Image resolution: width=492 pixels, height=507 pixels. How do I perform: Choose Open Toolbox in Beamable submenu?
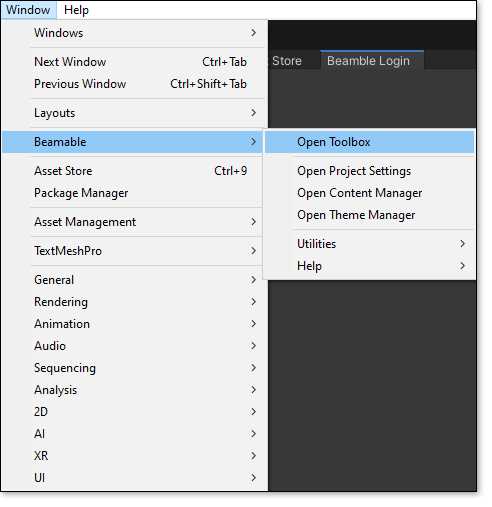[x=369, y=142]
